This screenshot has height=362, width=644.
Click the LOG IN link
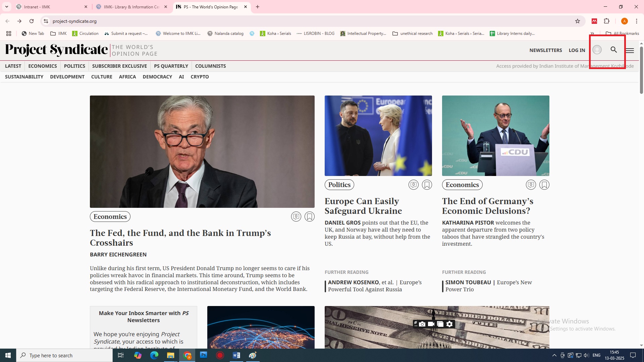tap(577, 50)
